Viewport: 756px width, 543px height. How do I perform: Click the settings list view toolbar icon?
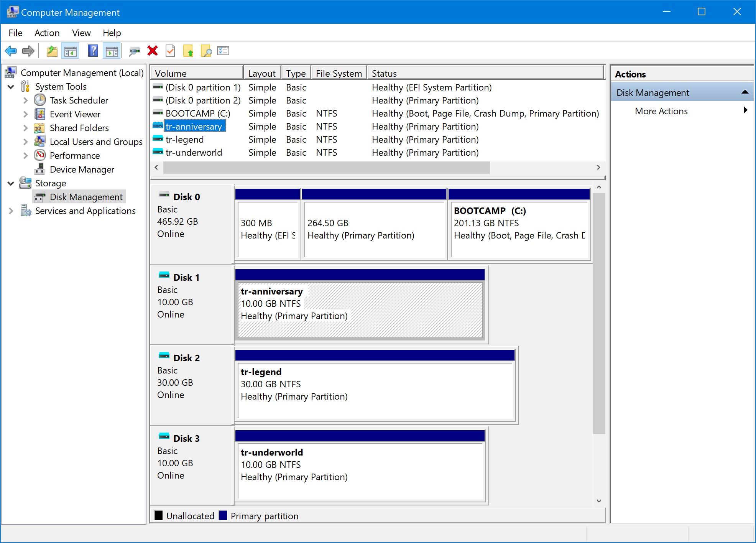point(223,51)
